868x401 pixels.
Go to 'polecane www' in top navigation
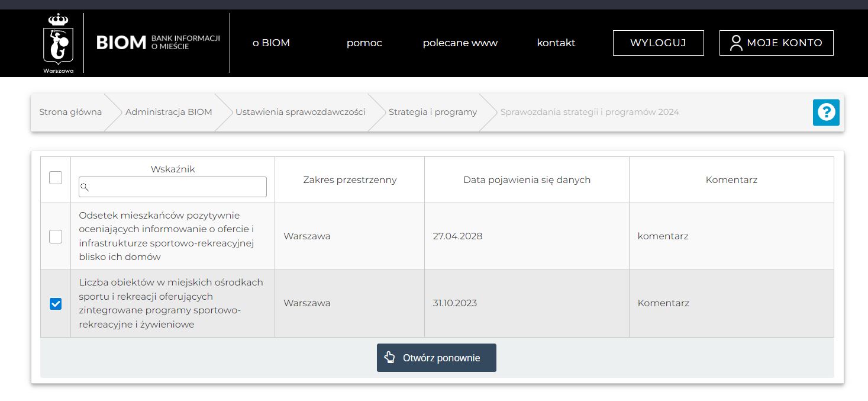coord(460,43)
